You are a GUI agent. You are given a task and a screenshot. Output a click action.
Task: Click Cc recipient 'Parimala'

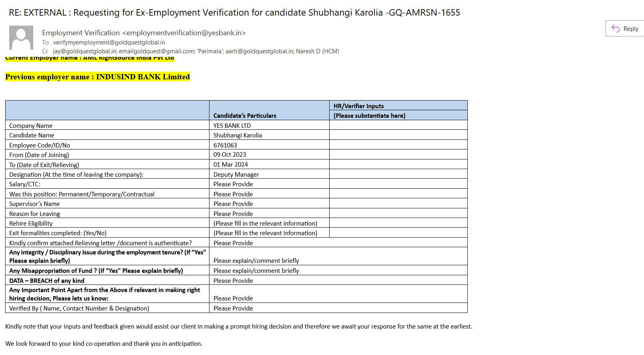point(209,51)
